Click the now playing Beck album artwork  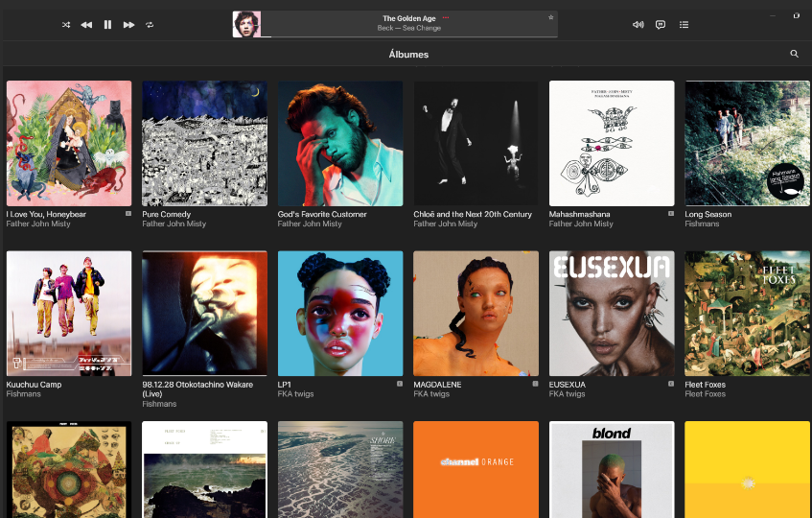tap(246, 24)
